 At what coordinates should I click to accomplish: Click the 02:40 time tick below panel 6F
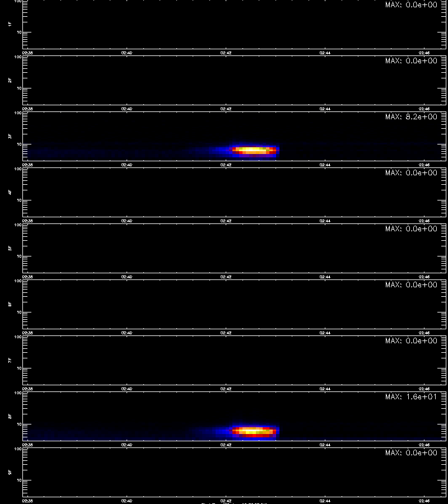pyautogui.click(x=127, y=333)
